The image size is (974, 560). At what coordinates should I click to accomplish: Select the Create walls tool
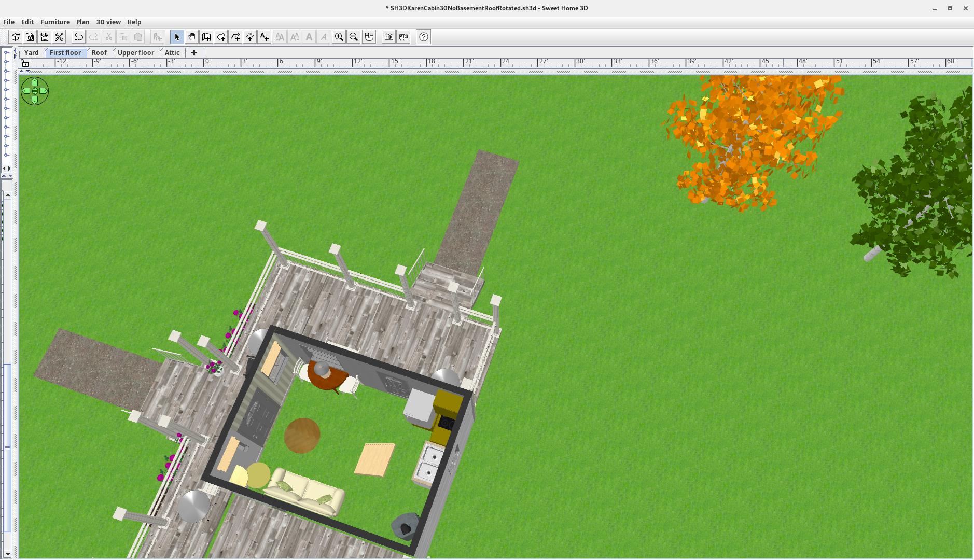pyautogui.click(x=206, y=37)
